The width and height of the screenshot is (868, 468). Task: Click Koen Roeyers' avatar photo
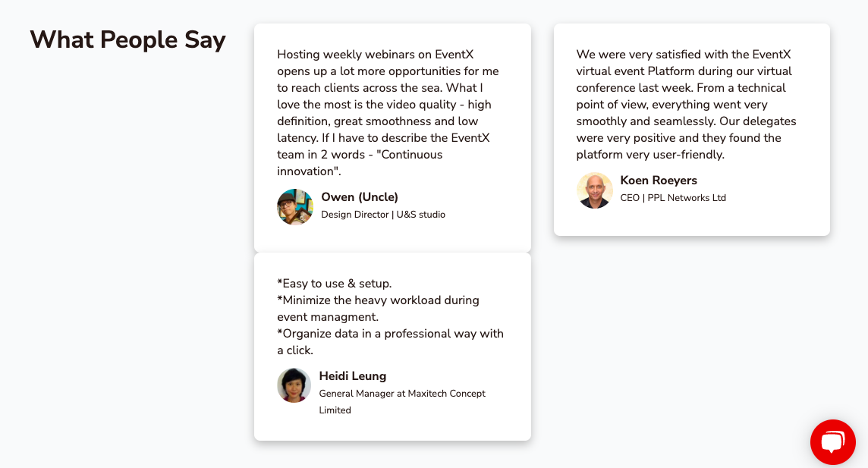click(x=595, y=190)
